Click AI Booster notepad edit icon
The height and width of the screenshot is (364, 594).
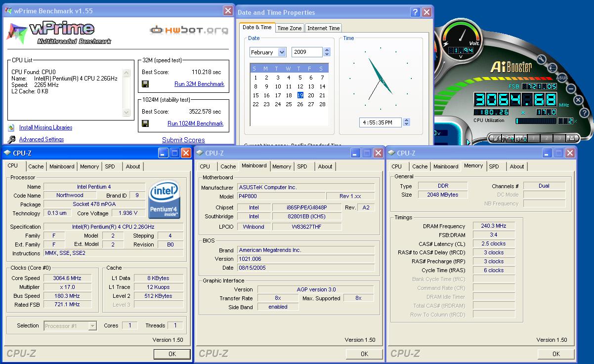(496, 138)
